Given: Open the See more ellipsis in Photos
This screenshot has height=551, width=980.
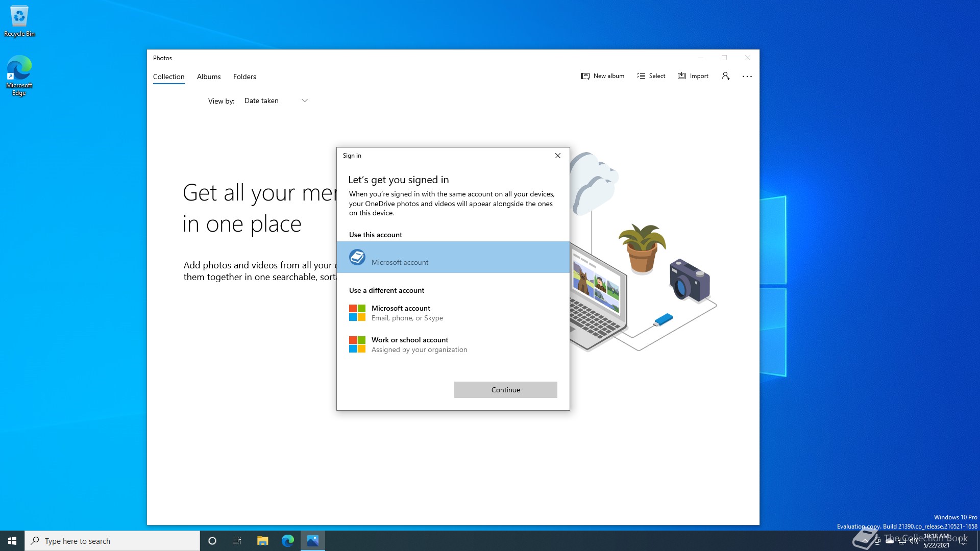Looking at the screenshot, I should coord(747,76).
